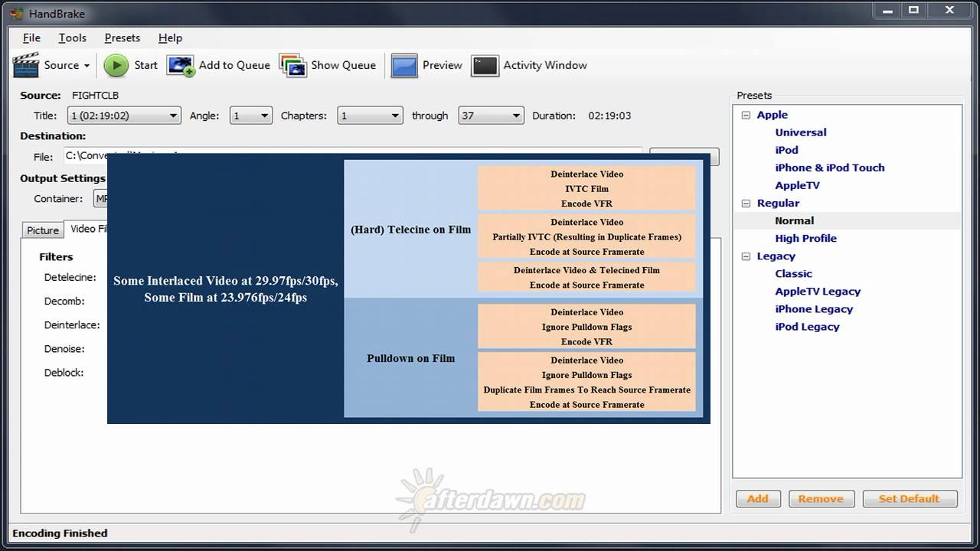Click the Preview monitor icon
The image size is (980, 551).
pos(404,66)
